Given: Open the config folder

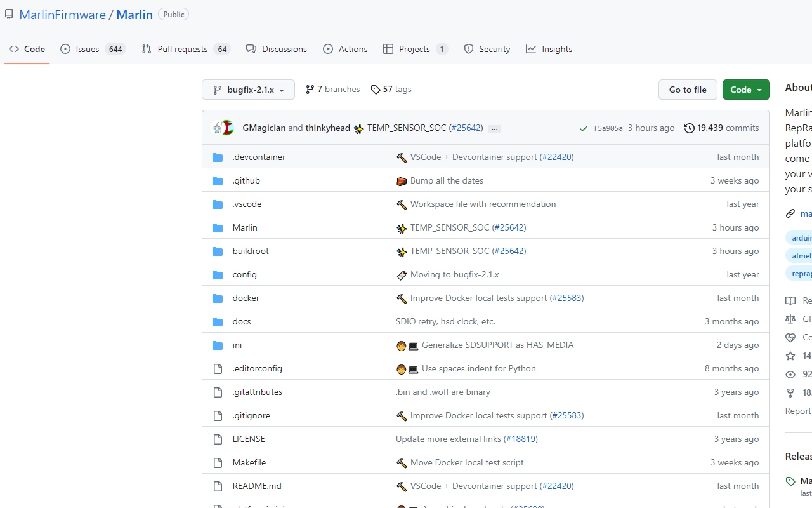Looking at the screenshot, I should 244,274.
